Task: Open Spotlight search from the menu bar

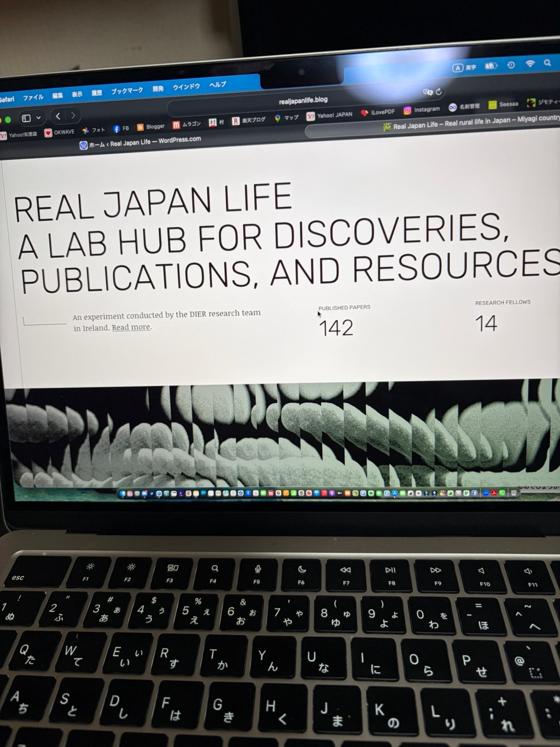Action: coord(546,62)
